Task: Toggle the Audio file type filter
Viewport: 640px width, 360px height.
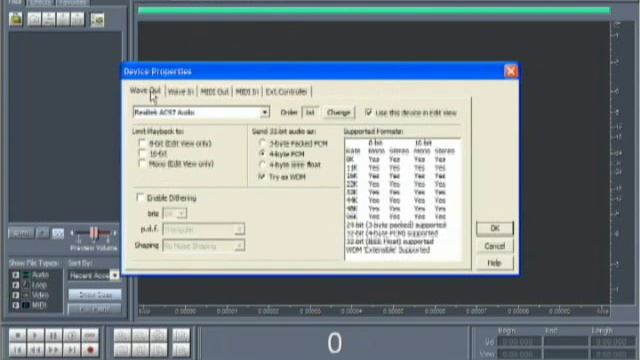Action: [16, 275]
